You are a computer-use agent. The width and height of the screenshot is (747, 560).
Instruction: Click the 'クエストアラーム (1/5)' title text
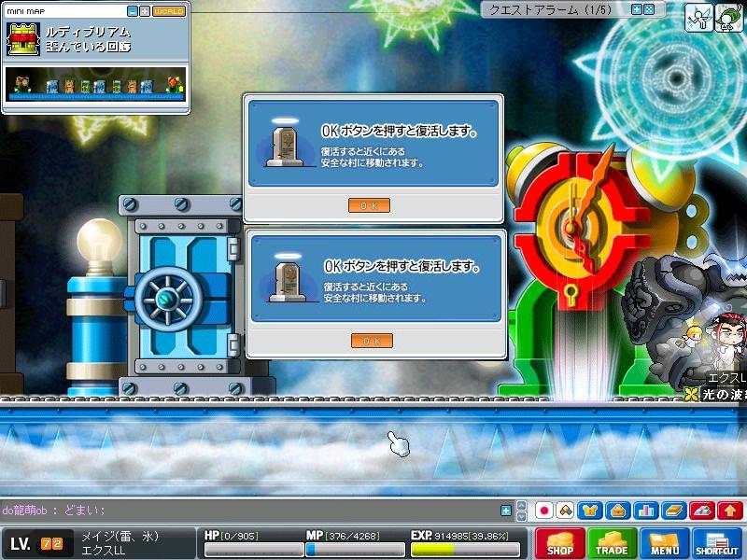550,9
